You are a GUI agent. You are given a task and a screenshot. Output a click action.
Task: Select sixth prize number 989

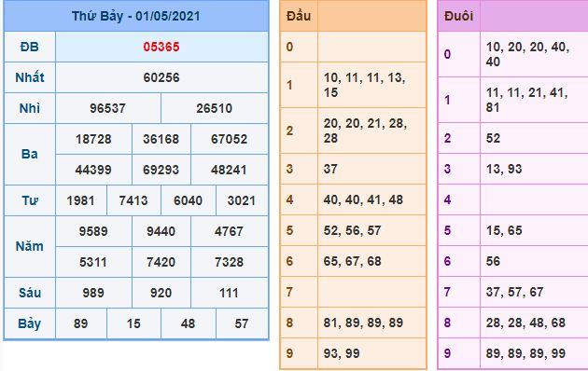tap(93, 293)
